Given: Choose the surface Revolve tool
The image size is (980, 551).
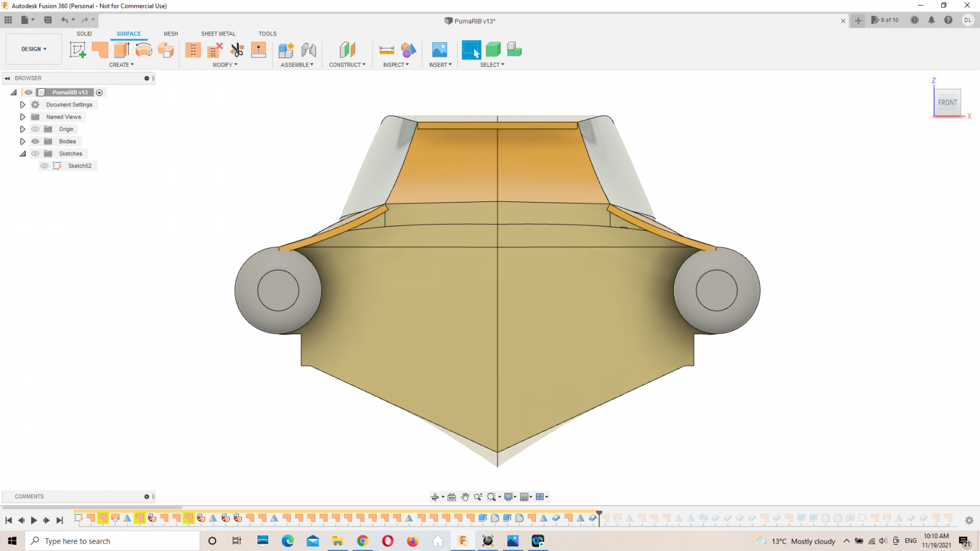Looking at the screenshot, I should [144, 50].
